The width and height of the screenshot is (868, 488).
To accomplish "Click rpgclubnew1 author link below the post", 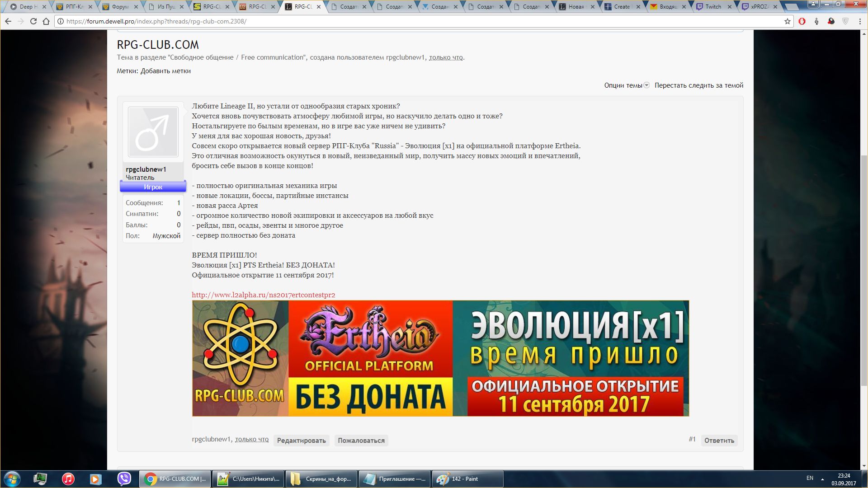I will click(x=211, y=439).
